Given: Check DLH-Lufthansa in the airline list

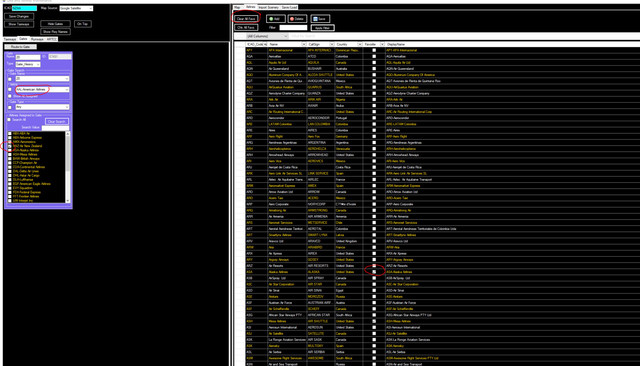Looking at the screenshot, I should point(10,180).
